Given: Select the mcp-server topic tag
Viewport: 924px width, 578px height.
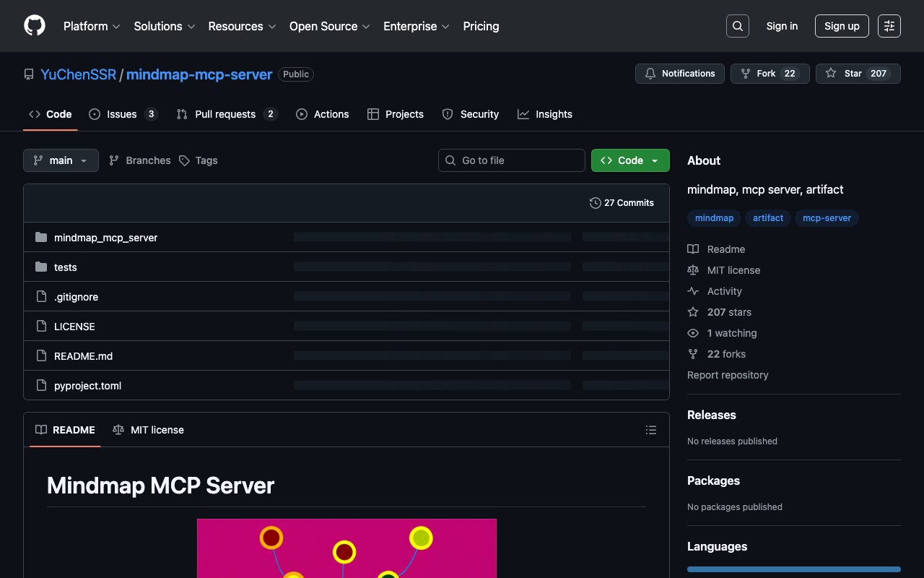Looking at the screenshot, I should point(827,218).
